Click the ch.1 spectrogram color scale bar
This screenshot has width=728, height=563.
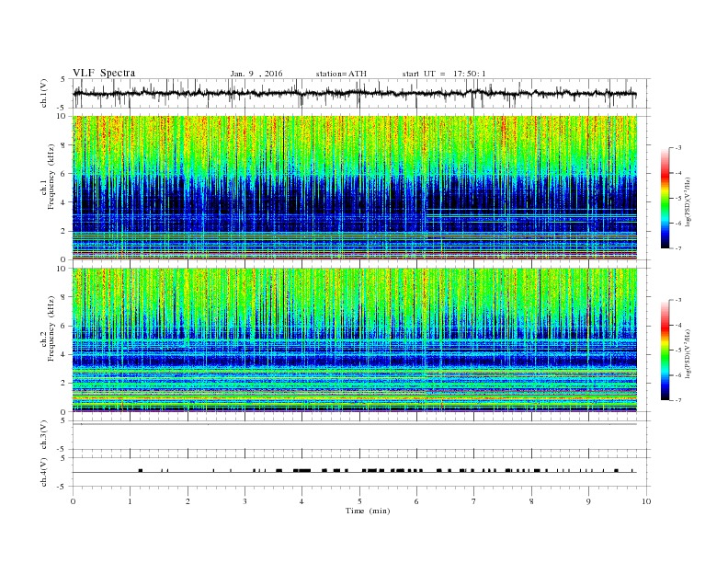point(665,198)
